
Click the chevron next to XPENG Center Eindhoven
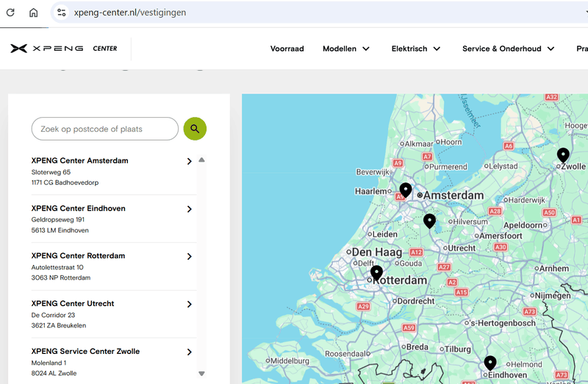coord(190,209)
